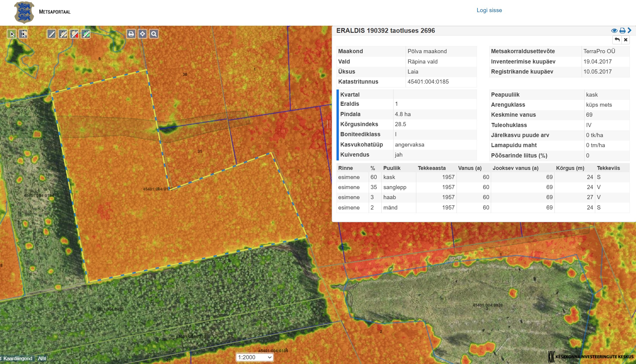
Task: Click the crosshair locate position icon
Action: pos(143,34)
